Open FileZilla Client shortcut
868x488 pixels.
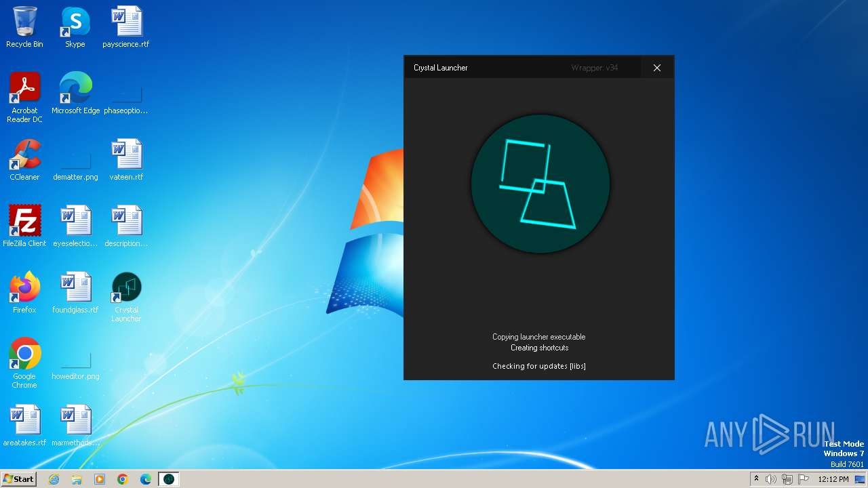click(24, 226)
